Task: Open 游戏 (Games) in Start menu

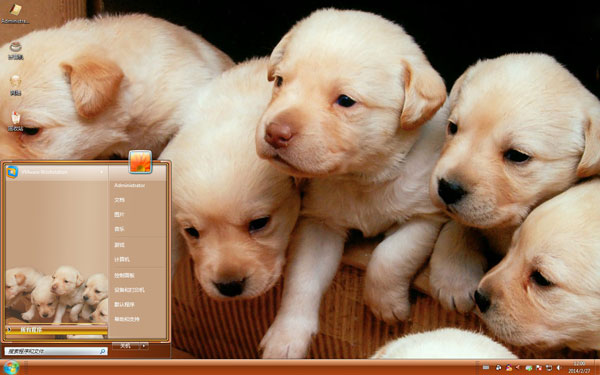Action: [119, 245]
